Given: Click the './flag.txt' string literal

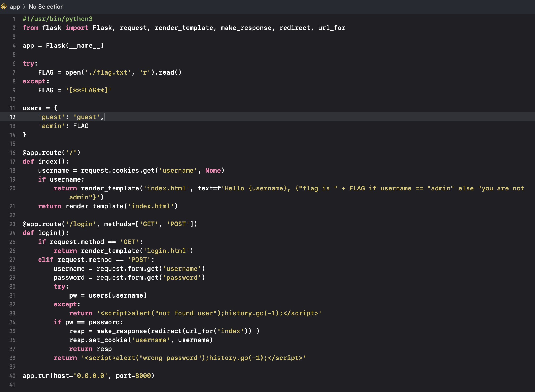Looking at the screenshot, I should coord(108,72).
